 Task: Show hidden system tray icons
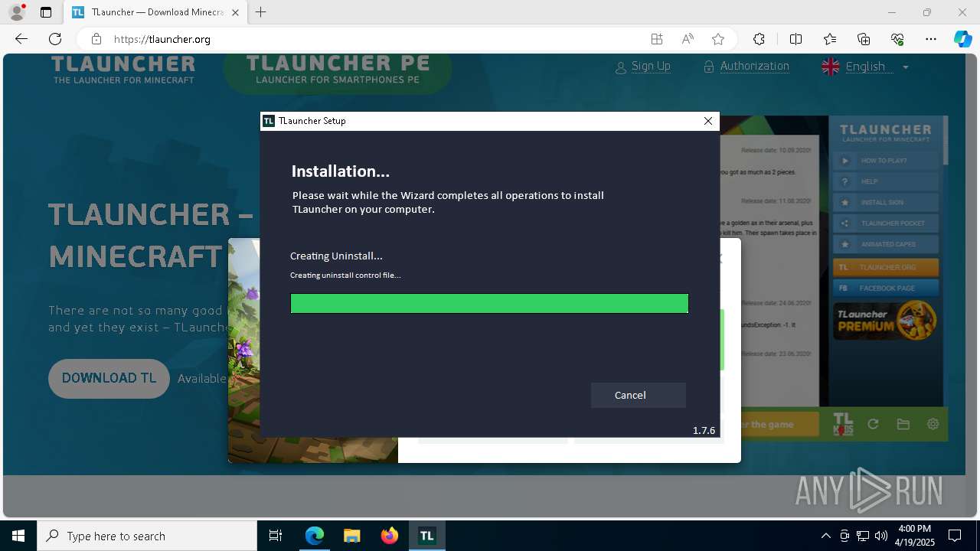825,536
